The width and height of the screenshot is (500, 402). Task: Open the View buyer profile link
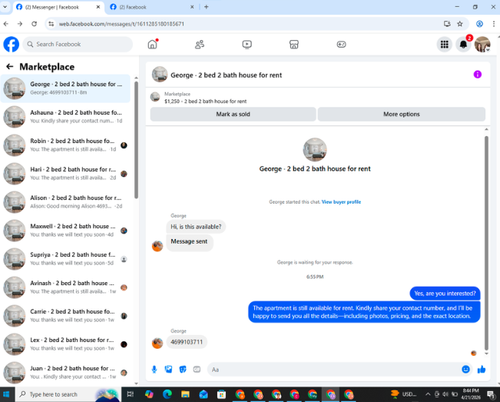[341, 202]
